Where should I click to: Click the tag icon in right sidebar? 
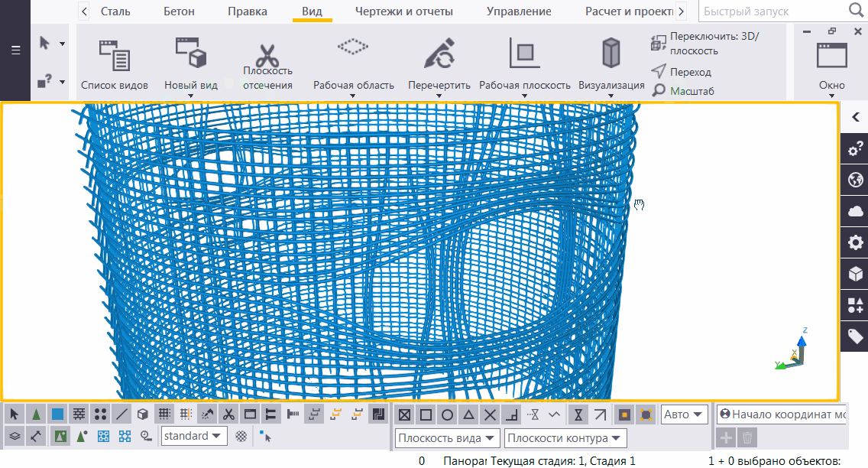pos(855,336)
